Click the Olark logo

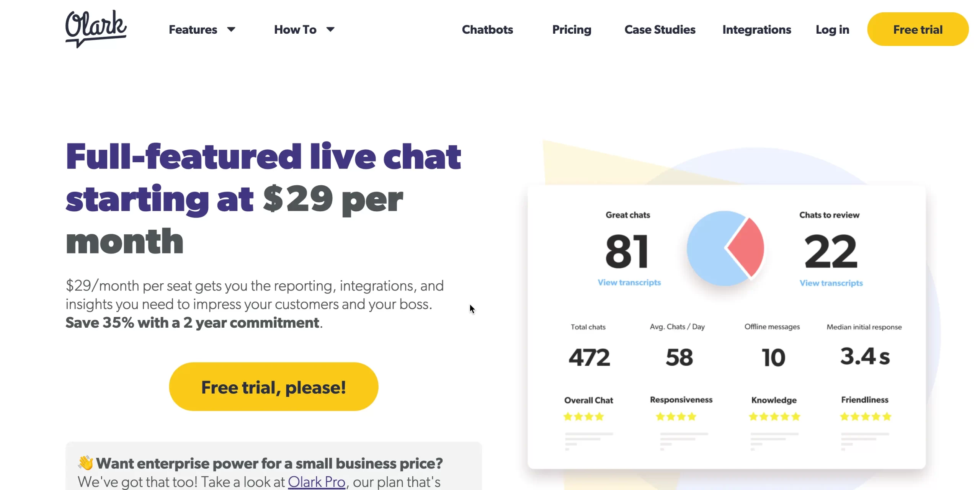pyautogui.click(x=96, y=29)
